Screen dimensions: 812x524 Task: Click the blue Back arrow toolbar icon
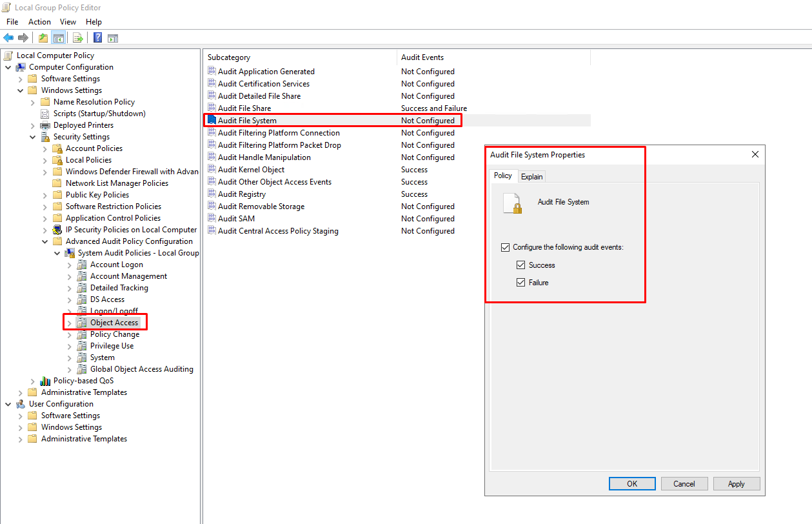click(x=8, y=37)
